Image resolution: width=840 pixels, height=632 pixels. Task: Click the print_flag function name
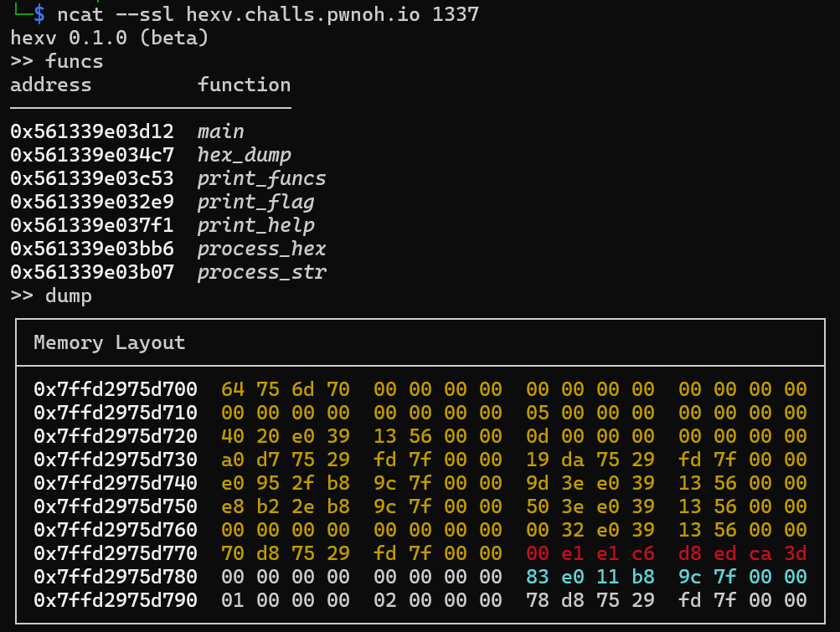(x=255, y=203)
